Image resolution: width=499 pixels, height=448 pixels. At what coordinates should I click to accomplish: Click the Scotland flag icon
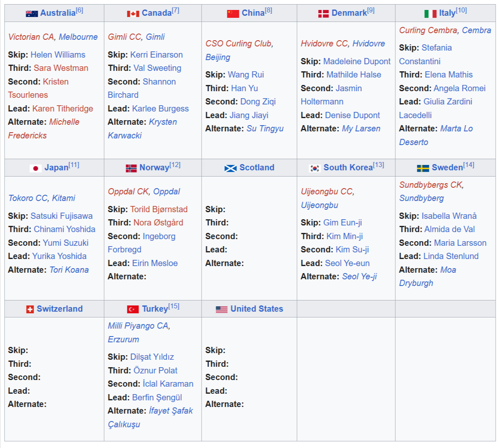coord(231,168)
